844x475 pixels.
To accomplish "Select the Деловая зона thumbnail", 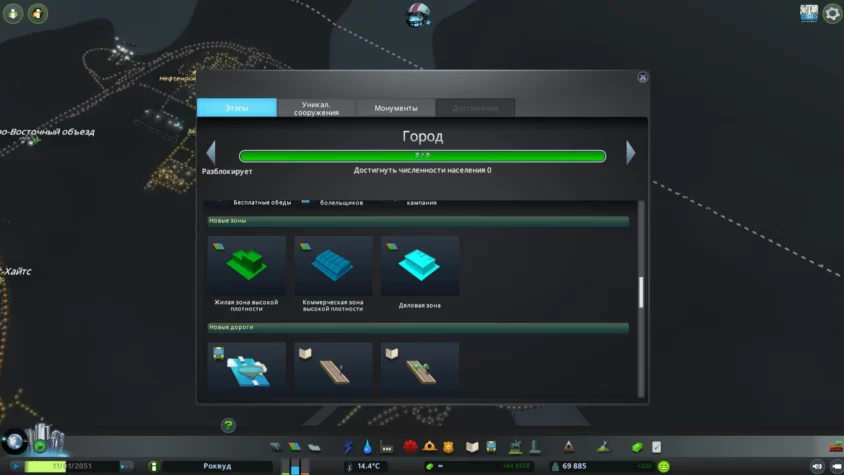I will click(420, 266).
